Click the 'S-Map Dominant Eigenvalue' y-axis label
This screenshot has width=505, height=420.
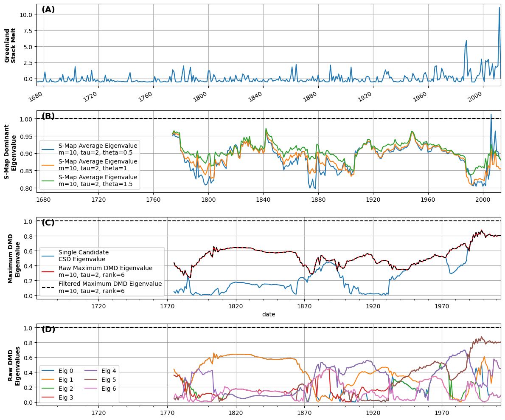click(10, 152)
